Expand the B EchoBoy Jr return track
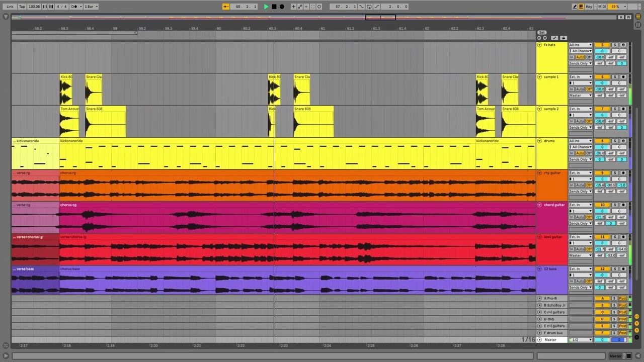Viewport: 644px width, 362px height. click(539, 305)
